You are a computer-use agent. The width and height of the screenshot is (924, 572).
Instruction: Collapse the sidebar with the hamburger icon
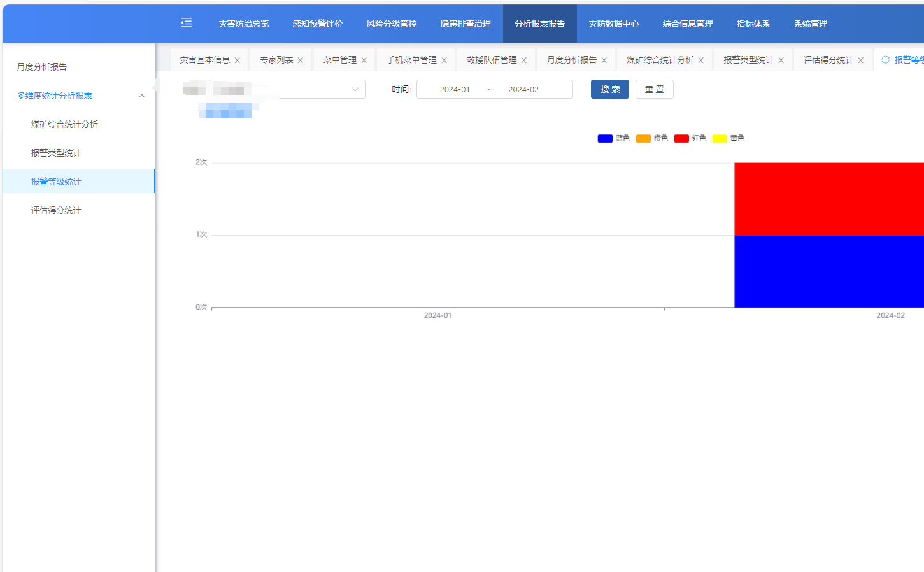click(186, 23)
